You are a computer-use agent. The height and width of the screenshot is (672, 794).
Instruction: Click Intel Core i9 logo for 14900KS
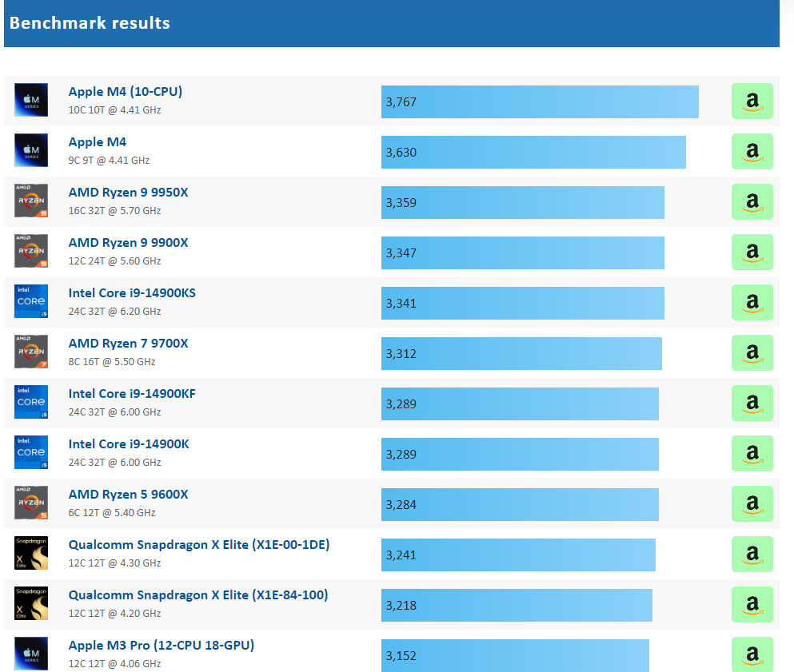[x=31, y=301]
